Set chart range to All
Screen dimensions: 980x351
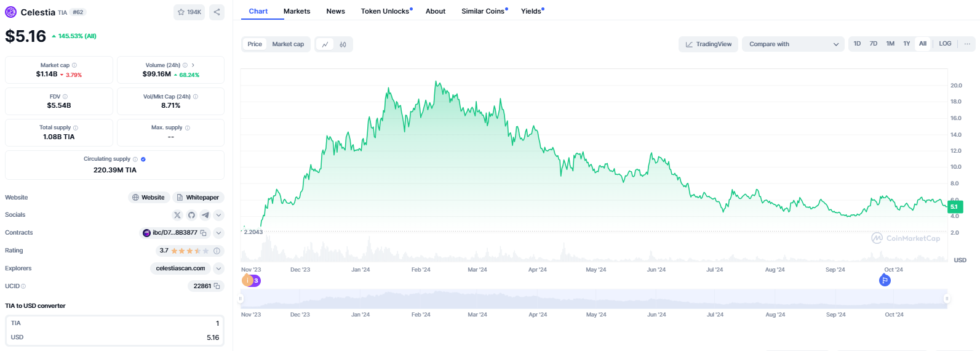tap(923, 44)
